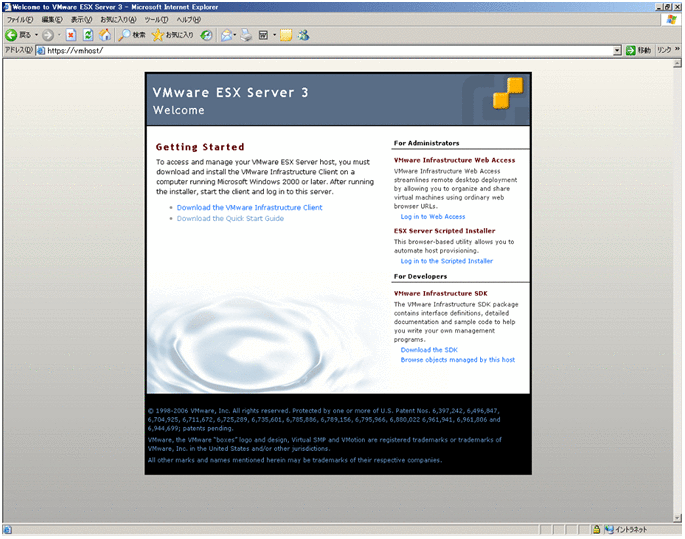Click the vertical scrollbar up arrow
The image size is (685, 539).
click(x=677, y=63)
